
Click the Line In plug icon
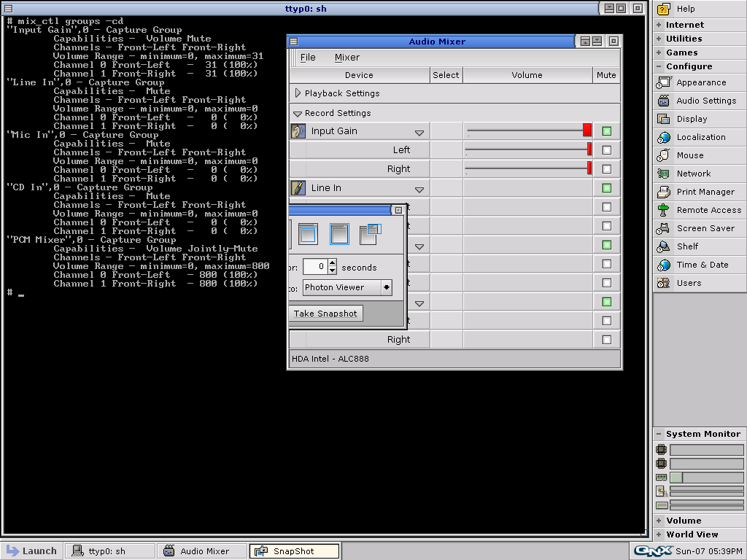click(x=298, y=188)
